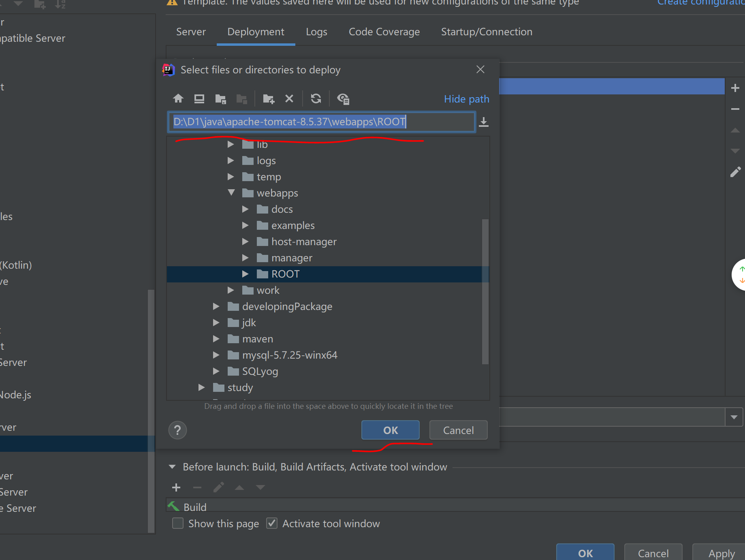The width and height of the screenshot is (745, 560).
Task: Create a new folder in the chooser
Action: (269, 99)
